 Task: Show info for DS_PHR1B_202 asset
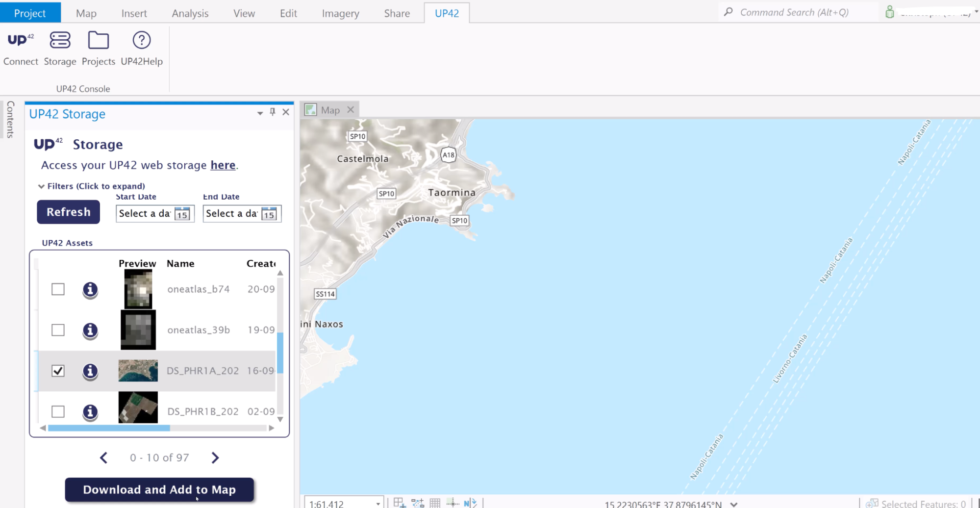coord(90,412)
